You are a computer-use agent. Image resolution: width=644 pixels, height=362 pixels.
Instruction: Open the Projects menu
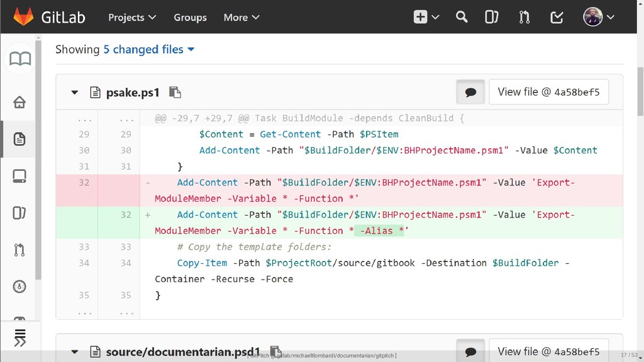(x=132, y=17)
